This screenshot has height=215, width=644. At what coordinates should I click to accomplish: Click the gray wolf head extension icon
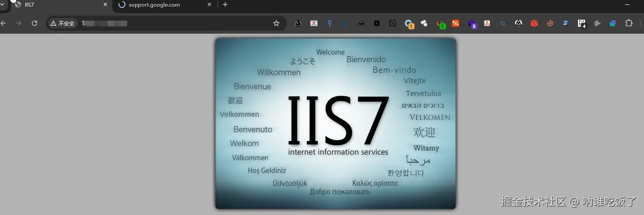tap(597, 23)
